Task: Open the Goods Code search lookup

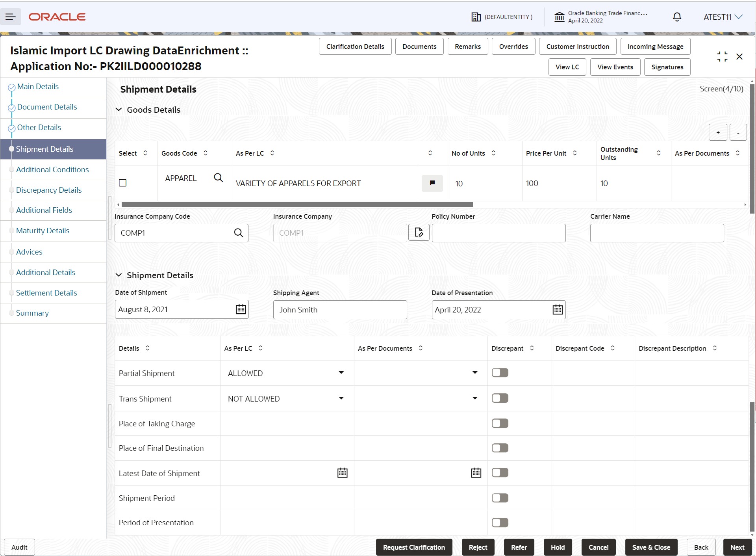Action: tap(218, 178)
